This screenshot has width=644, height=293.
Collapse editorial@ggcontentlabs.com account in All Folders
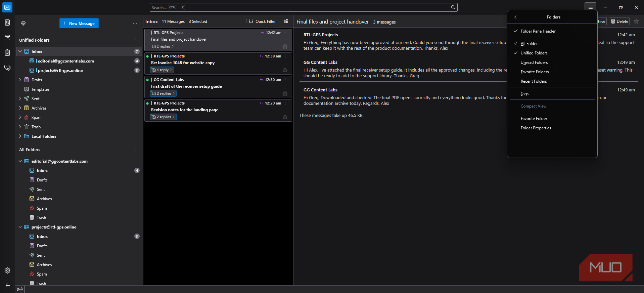(20, 161)
